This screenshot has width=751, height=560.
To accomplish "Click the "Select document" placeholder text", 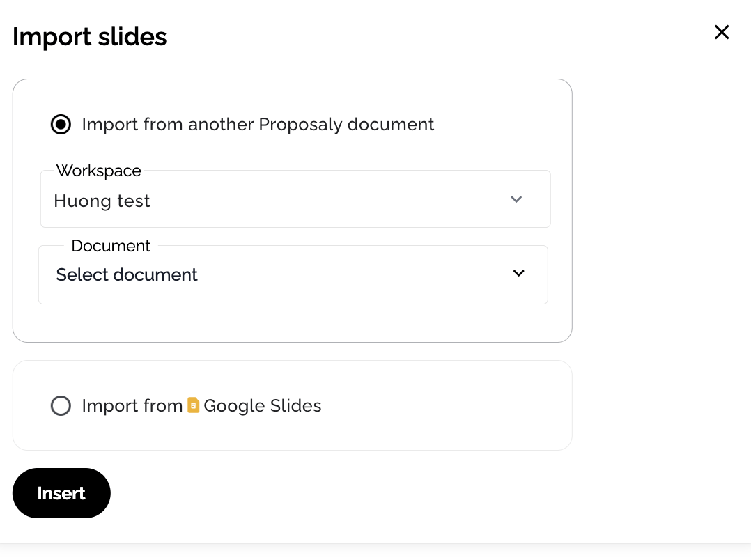I will 127,275.
